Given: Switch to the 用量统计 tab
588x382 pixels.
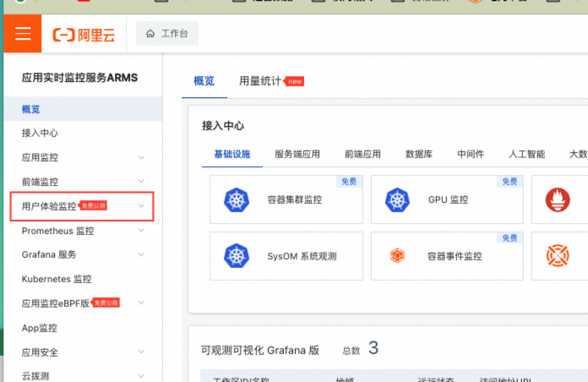Looking at the screenshot, I should [x=260, y=81].
